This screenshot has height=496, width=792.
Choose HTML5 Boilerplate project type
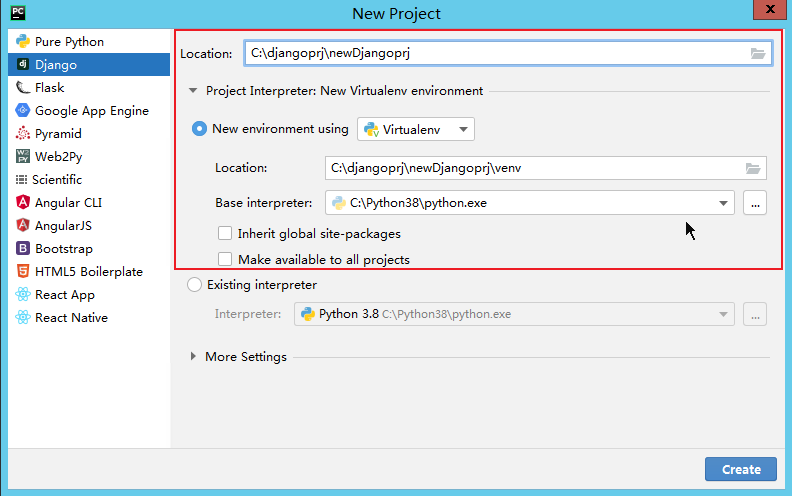pyautogui.click(x=89, y=271)
